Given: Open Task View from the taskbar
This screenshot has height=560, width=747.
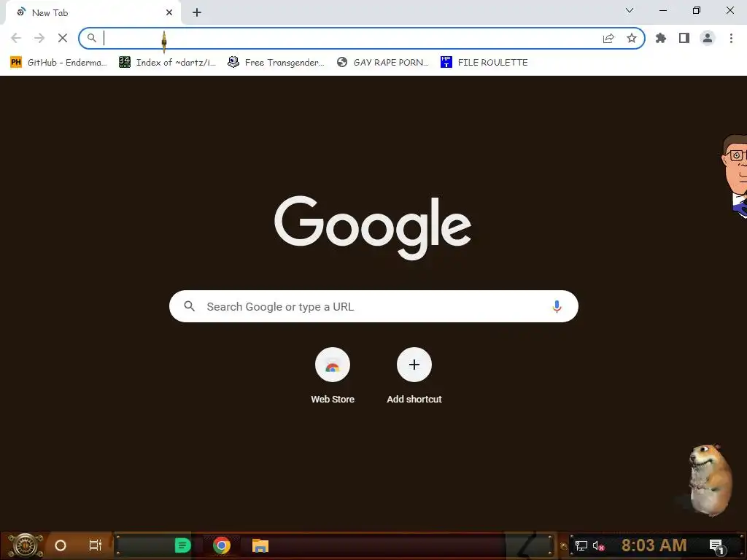Looking at the screenshot, I should click(96, 545).
